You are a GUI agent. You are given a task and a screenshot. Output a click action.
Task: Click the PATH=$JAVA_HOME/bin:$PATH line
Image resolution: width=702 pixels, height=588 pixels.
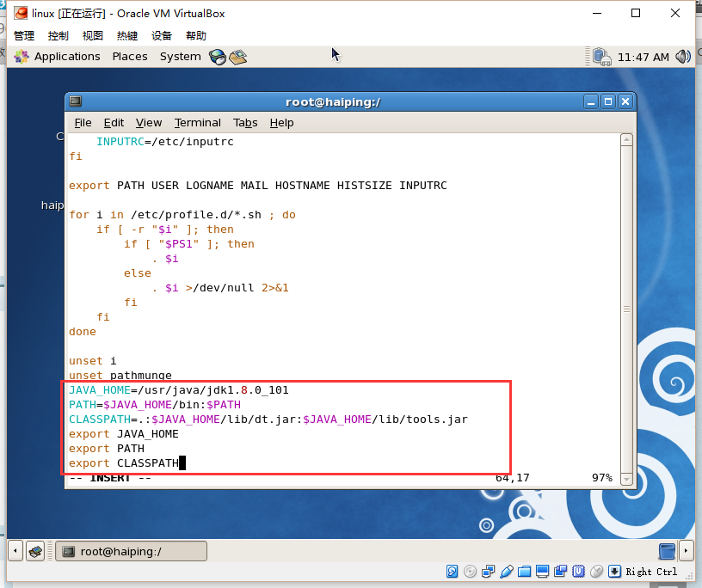[155, 405]
